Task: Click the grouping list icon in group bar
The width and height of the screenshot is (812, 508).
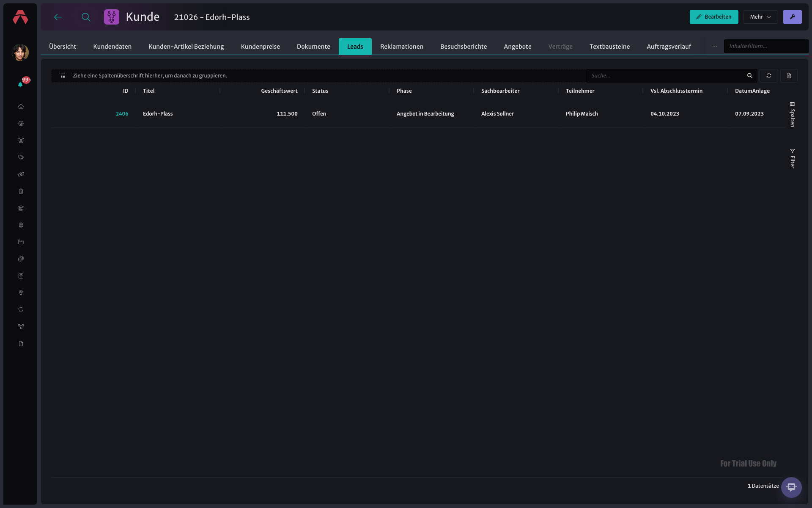Action: [x=63, y=76]
